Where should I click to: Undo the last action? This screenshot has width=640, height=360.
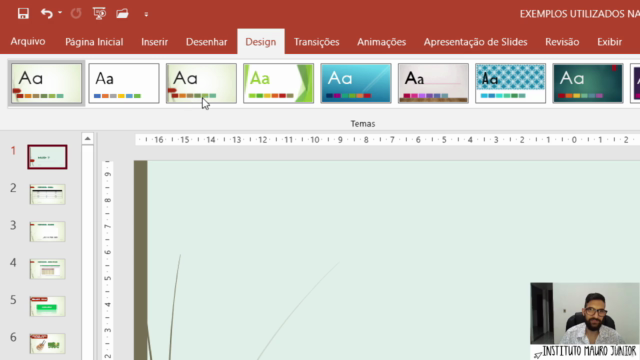[x=47, y=13]
